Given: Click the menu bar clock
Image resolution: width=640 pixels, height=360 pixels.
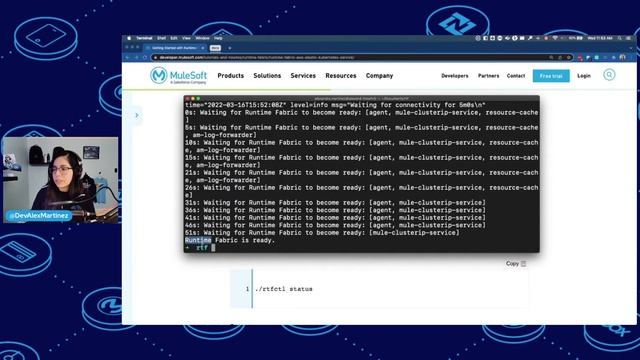Looking at the screenshot, I should tap(600, 38).
